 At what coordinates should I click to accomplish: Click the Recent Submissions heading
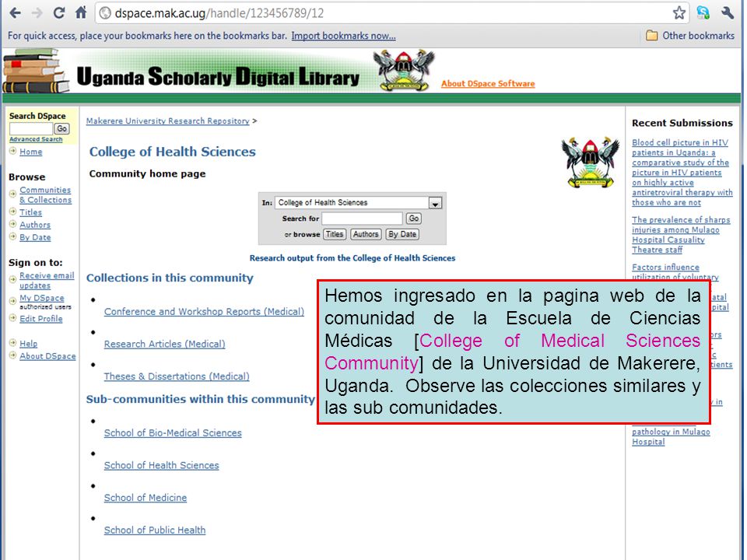coord(682,123)
